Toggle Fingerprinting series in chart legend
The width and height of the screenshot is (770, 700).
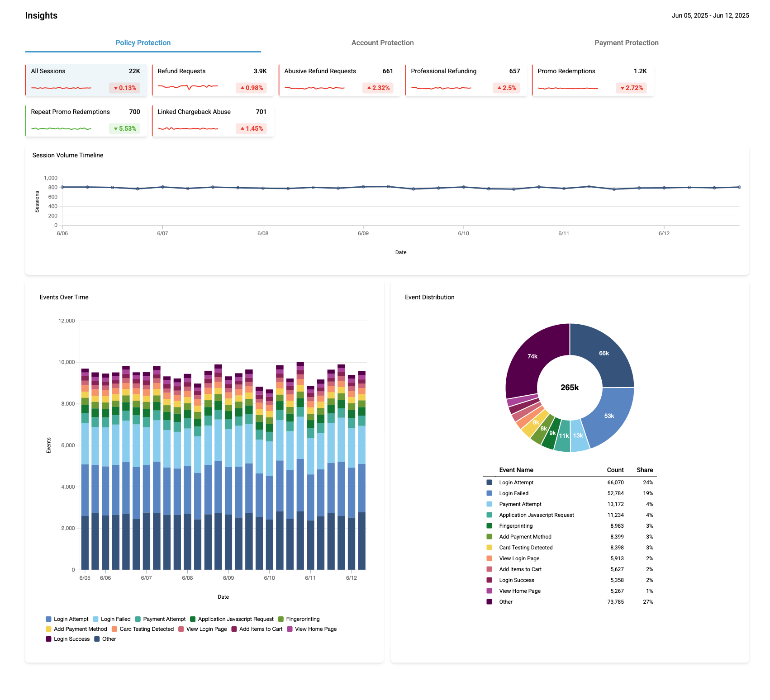pos(299,619)
